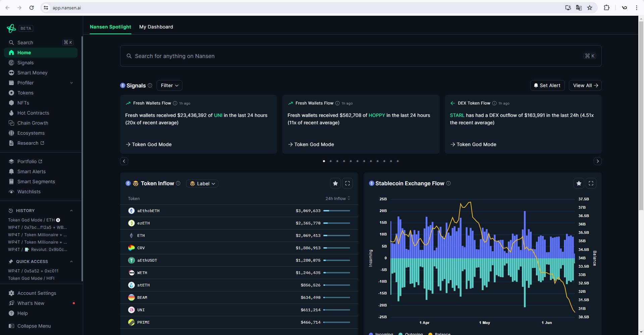Click the Nansen logo icon
The height and width of the screenshot is (335, 644).
click(11, 28)
